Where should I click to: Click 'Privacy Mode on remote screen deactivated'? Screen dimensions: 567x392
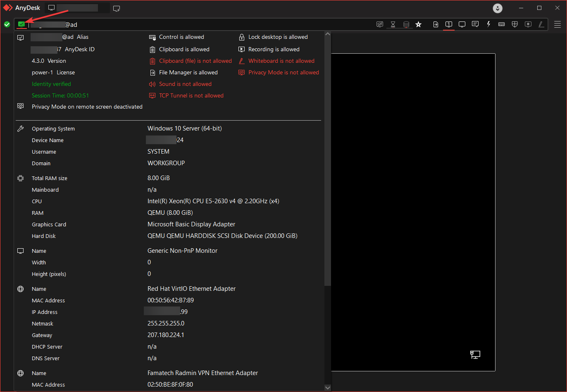point(87,107)
